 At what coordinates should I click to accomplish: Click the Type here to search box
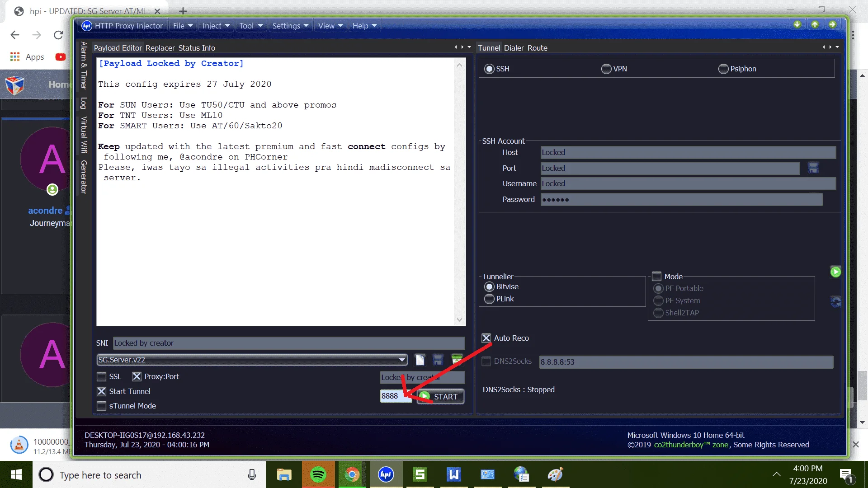(149, 475)
